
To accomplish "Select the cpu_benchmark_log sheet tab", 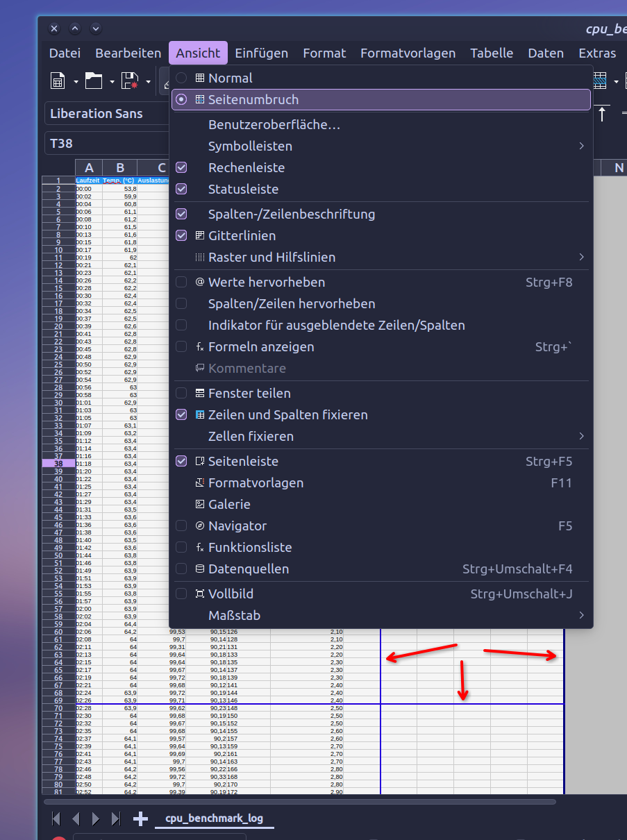I will click(214, 818).
